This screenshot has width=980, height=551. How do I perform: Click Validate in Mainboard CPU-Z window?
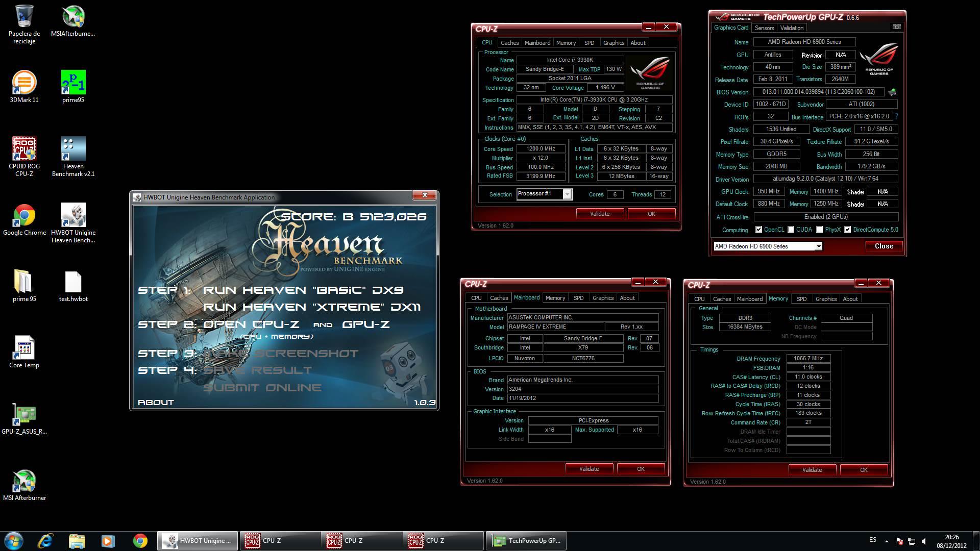589,469
